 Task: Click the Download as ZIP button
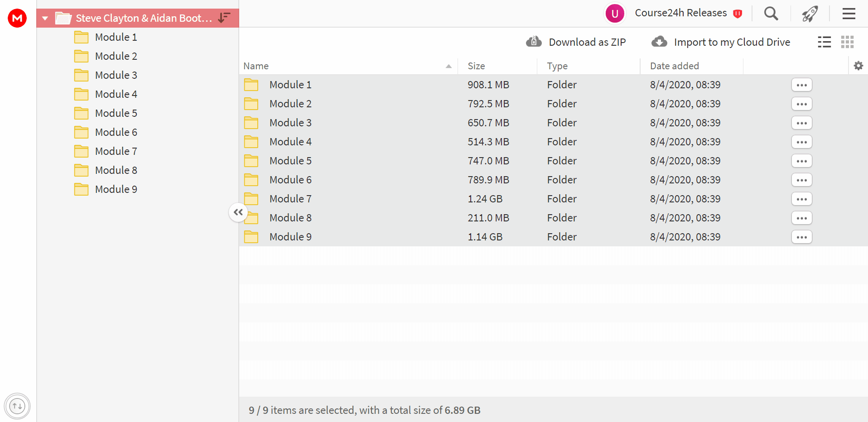[576, 42]
